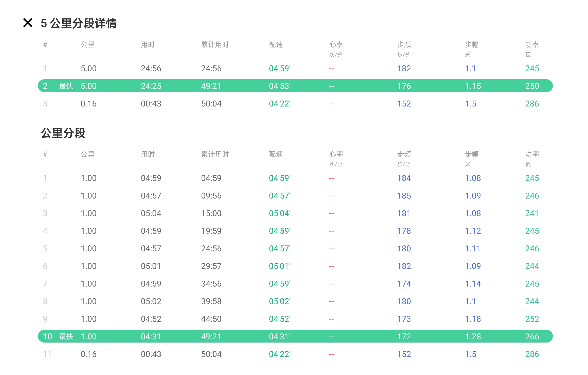Click cadence value 185 in kilometer 2

404,196
